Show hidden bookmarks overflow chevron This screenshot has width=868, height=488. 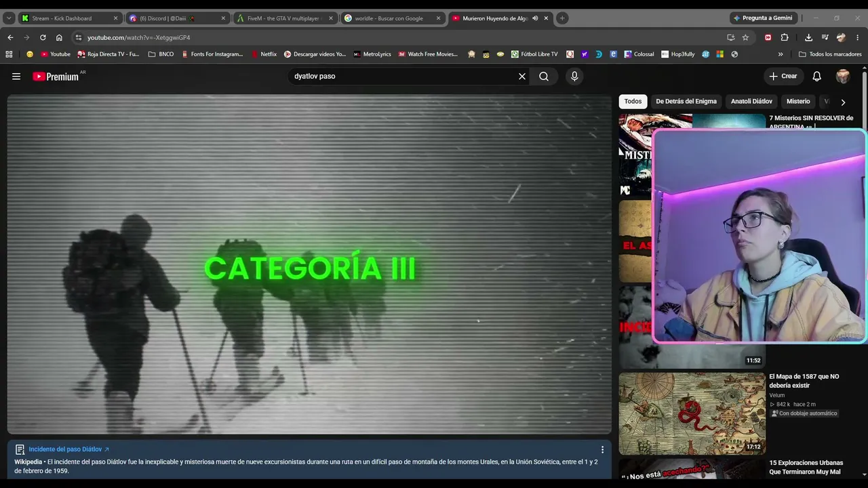pos(781,54)
